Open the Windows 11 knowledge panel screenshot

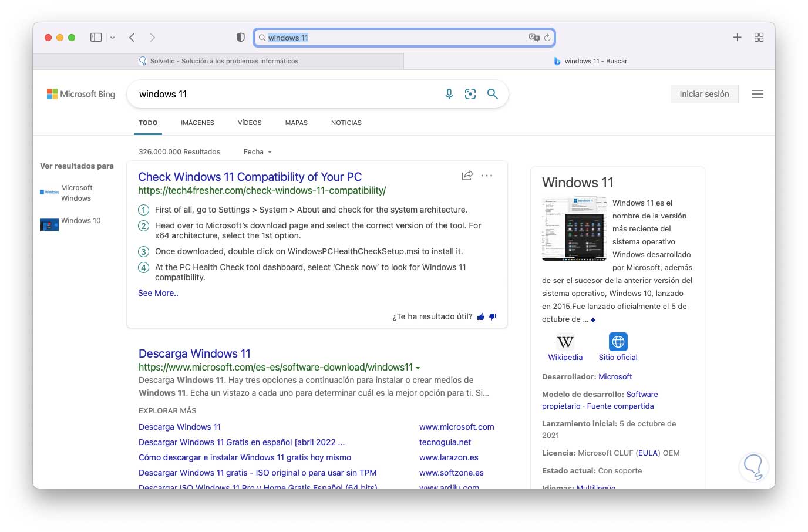click(x=574, y=229)
